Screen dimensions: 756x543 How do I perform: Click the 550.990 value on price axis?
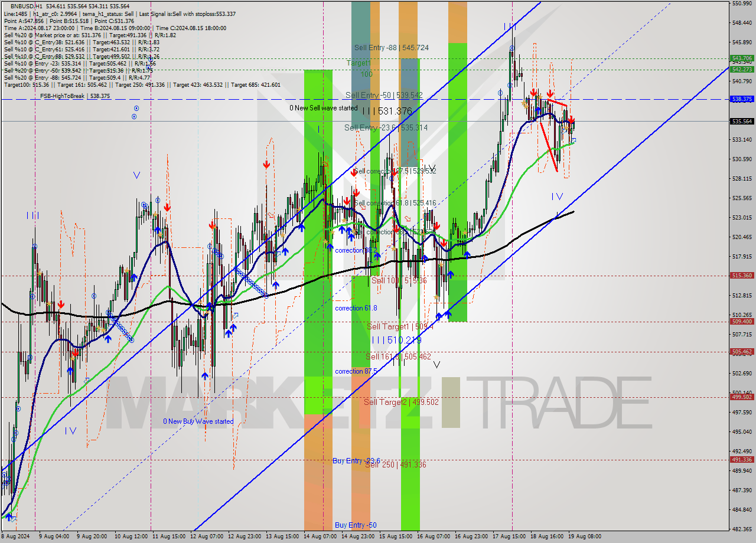[742, 4]
